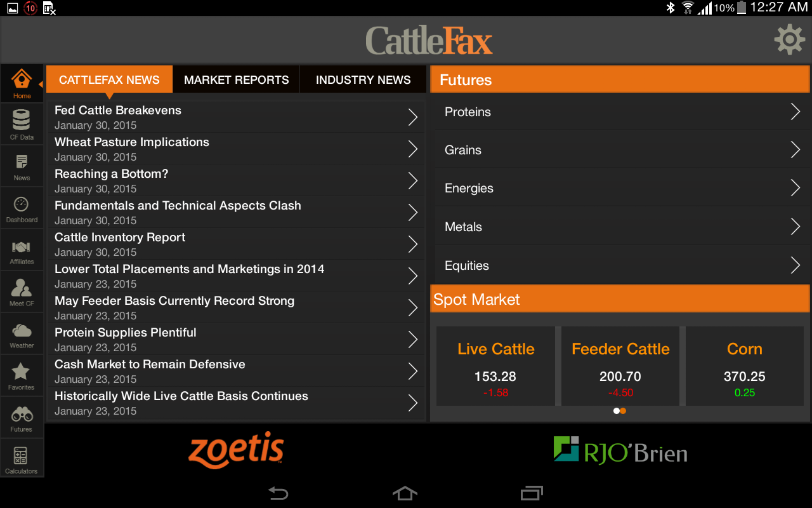
Task: Open the Corn spot market card
Action: pyautogui.click(x=745, y=366)
